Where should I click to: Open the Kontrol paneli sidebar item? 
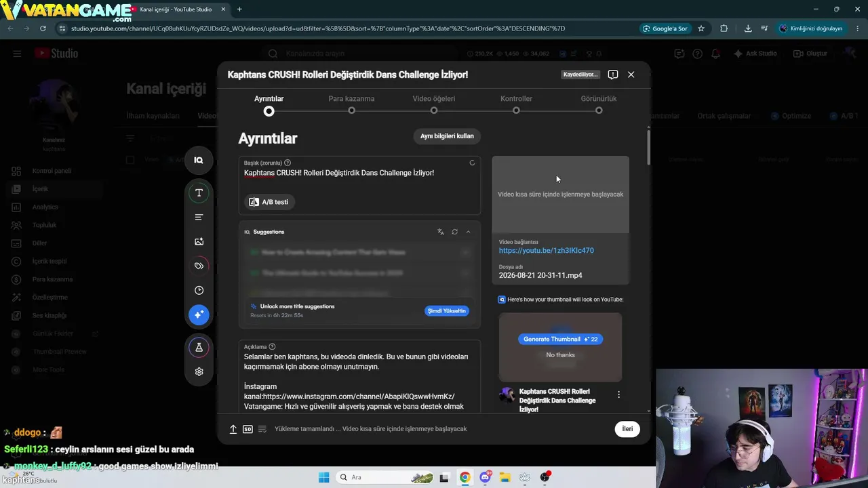click(52, 171)
